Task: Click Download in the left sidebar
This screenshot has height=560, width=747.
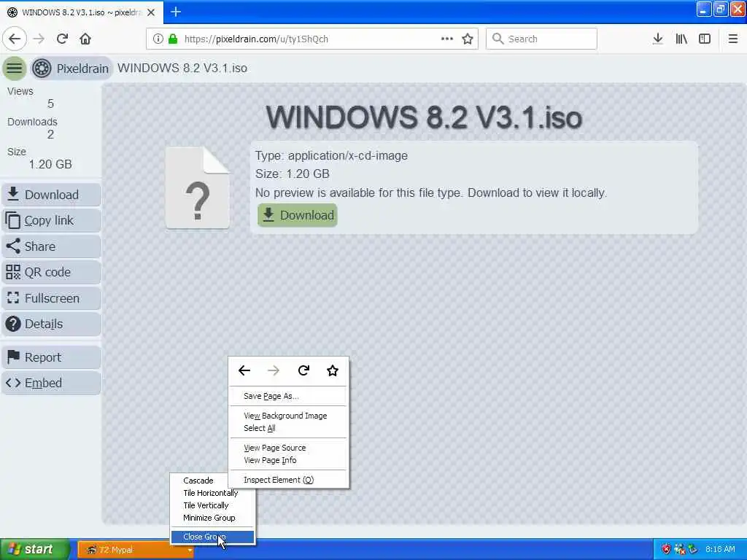Action: click(51, 195)
